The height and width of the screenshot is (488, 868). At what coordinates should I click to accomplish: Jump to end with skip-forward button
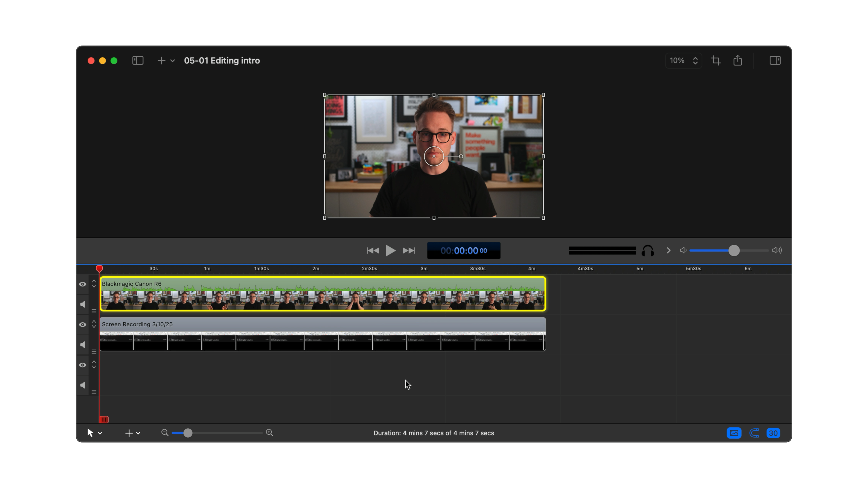[x=408, y=250]
